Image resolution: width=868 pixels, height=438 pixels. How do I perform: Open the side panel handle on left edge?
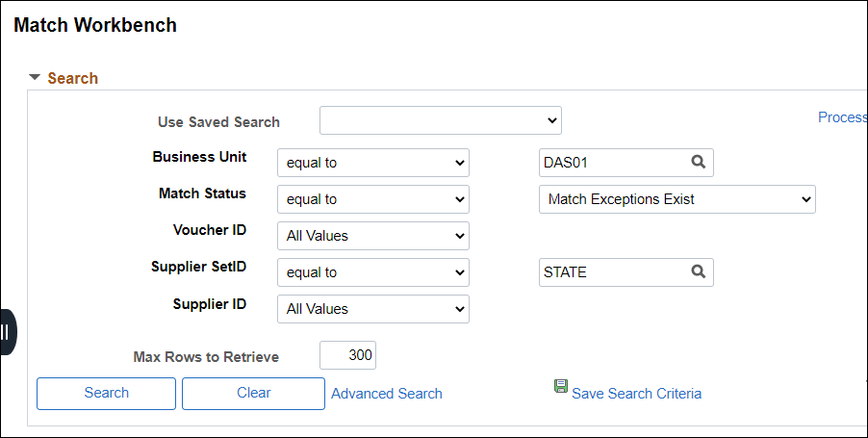[7, 332]
